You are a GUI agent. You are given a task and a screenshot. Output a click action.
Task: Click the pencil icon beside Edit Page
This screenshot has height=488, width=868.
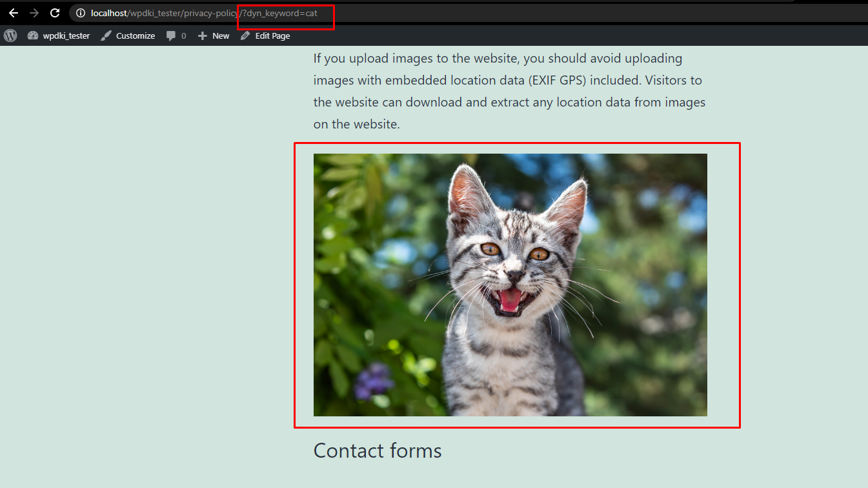245,36
